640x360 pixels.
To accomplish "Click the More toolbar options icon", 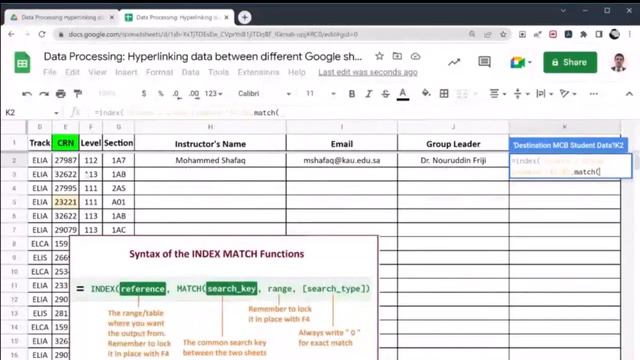I will [x=593, y=94].
